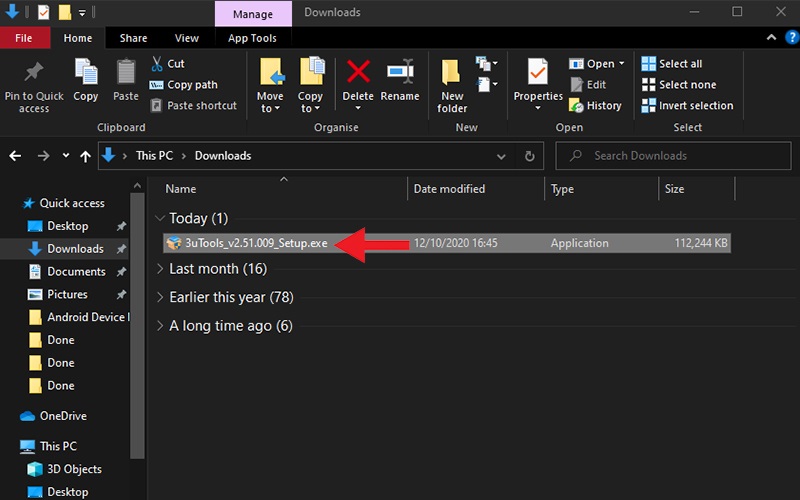Click the Copy ribbon button
The height and width of the screenshot is (500, 800).
86,80
